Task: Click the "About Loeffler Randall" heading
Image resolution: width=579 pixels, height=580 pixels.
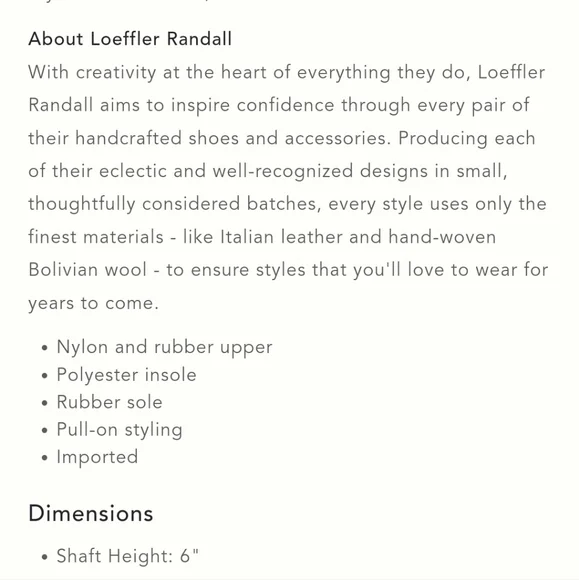Action: pos(130,39)
